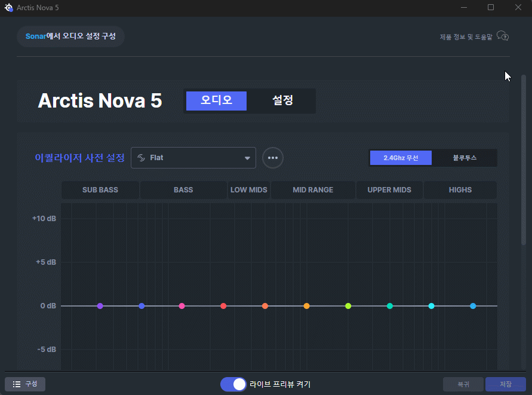Screen dimensions: 532x395
Task: Click the HIGHS band header
Action: 460,190
